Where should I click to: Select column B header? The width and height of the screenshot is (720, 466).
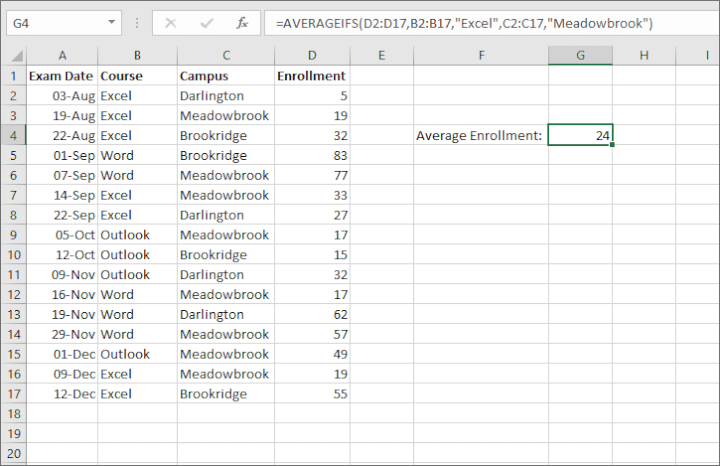coord(136,55)
